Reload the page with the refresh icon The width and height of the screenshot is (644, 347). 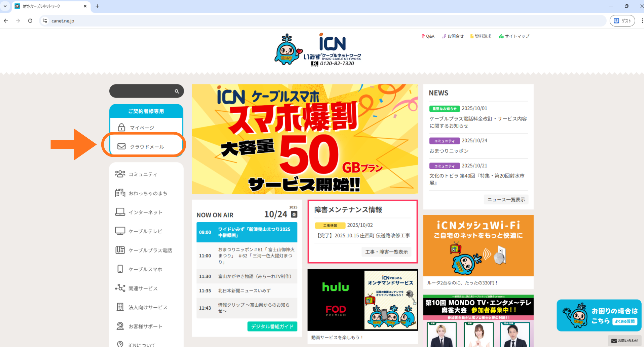30,21
